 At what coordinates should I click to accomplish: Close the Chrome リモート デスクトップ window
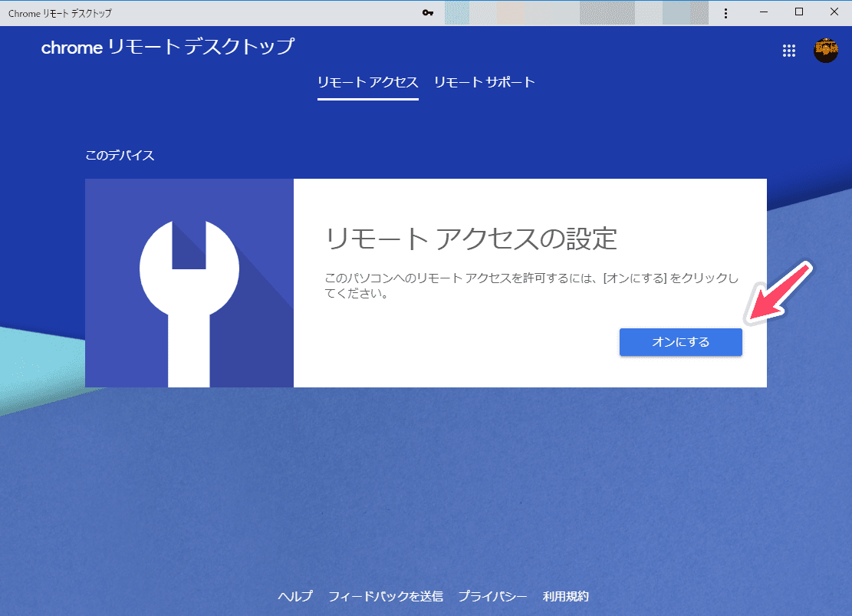834,12
